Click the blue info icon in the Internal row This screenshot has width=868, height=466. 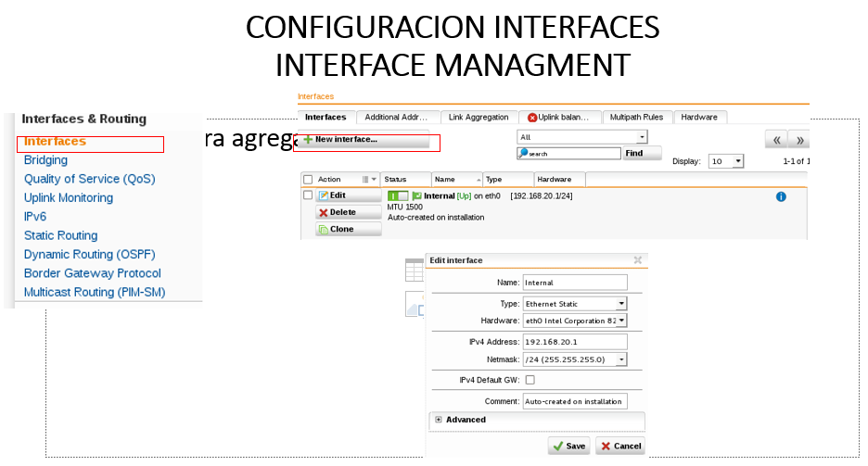(780, 196)
